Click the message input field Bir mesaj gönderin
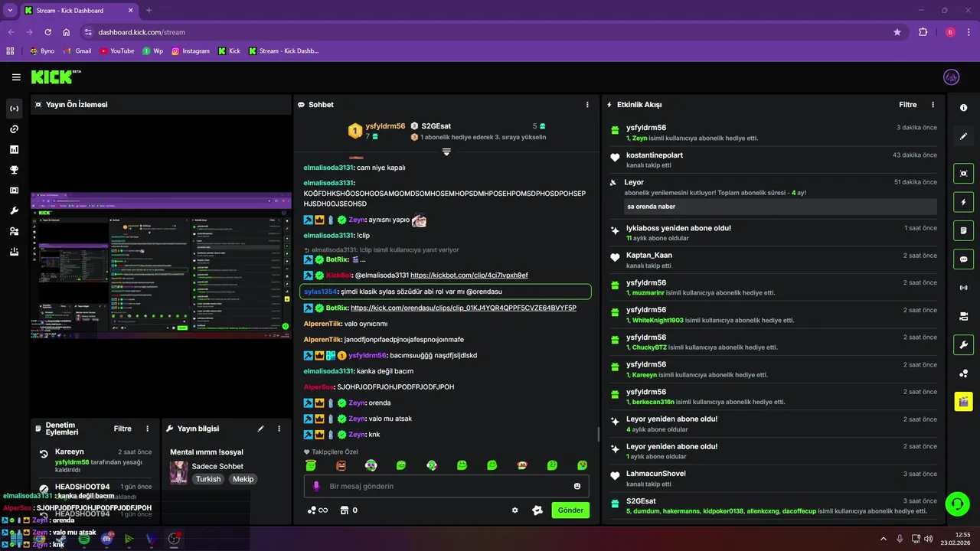The height and width of the screenshot is (551, 980). (446, 486)
